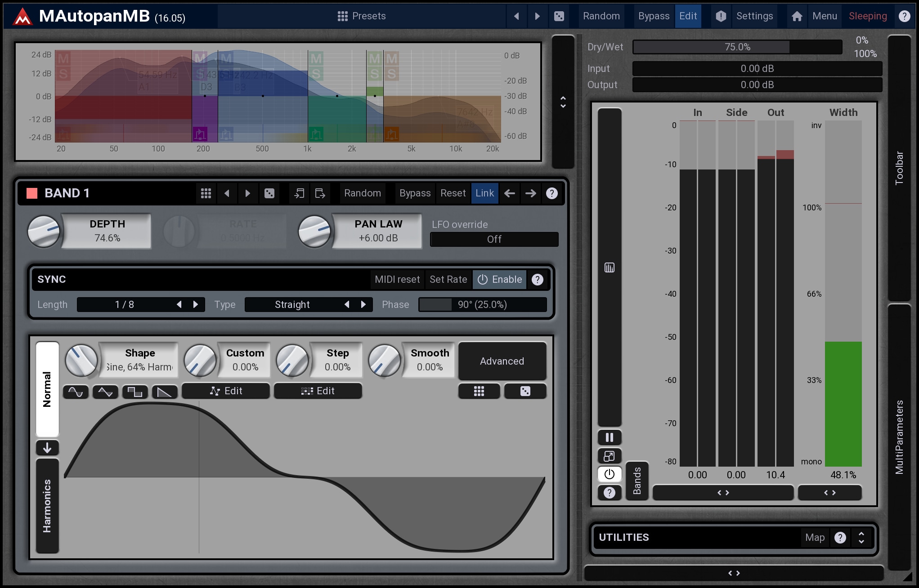Select the square wave shape preset

coord(135,392)
